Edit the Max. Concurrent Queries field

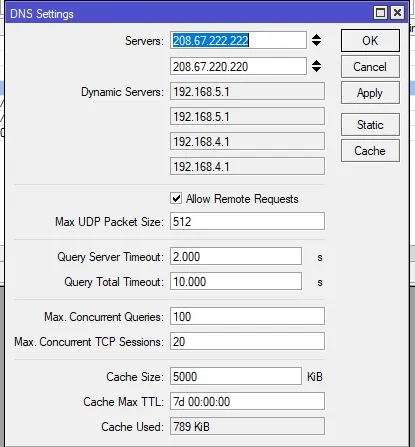tap(247, 316)
